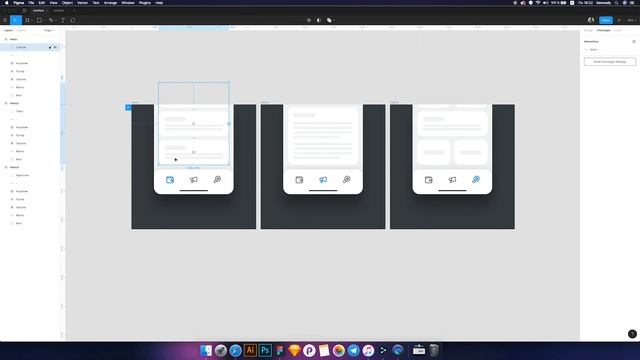The width and height of the screenshot is (640, 360).
Task: Open Adobe Illustrator from the Dock
Action: click(250, 350)
